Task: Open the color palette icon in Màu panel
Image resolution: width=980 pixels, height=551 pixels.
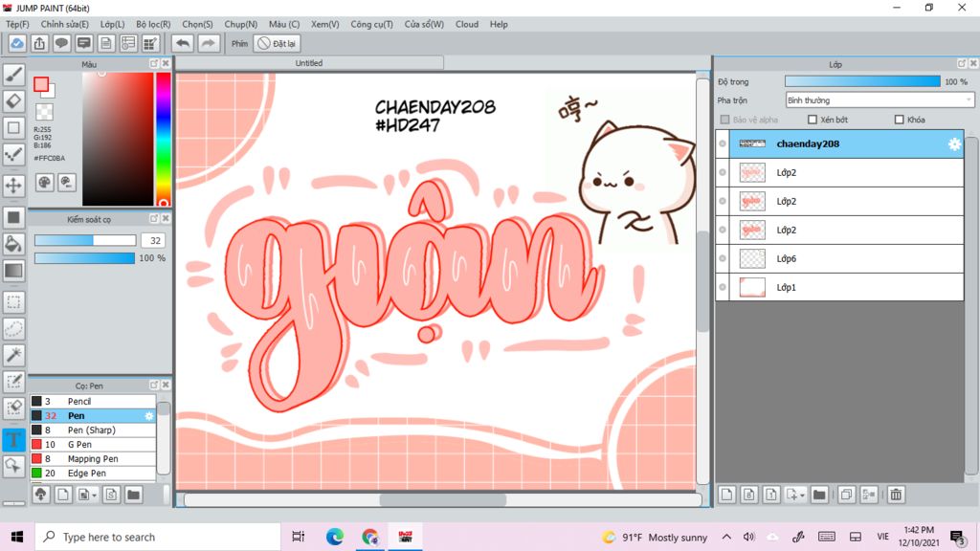Action: click(x=44, y=183)
